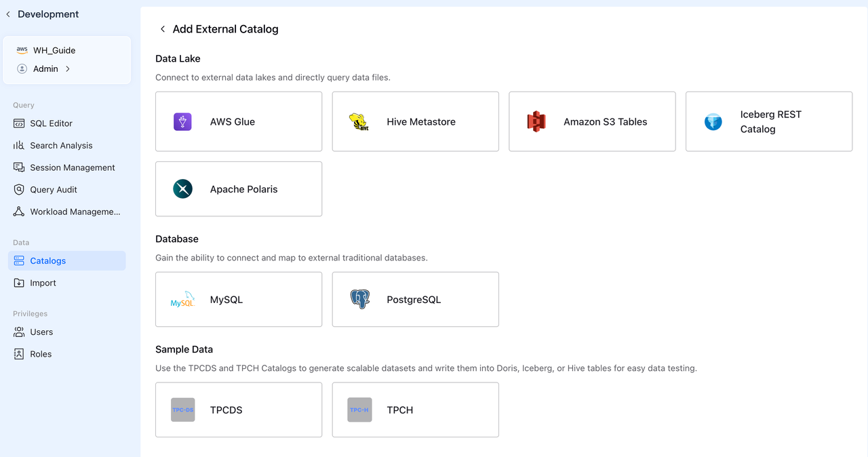Image resolution: width=868 pixels, height=457 pixels.
Task: Go back using arrow beside Add External Catalog
Action: [163, 29]
